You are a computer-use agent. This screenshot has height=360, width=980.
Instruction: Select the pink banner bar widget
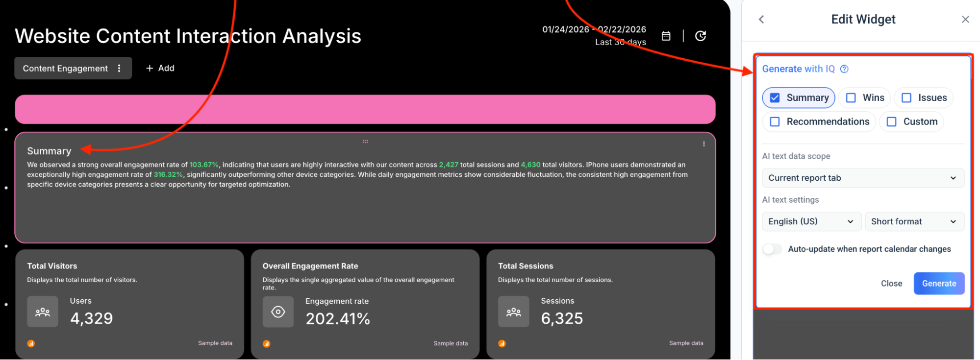click(365, 109)
